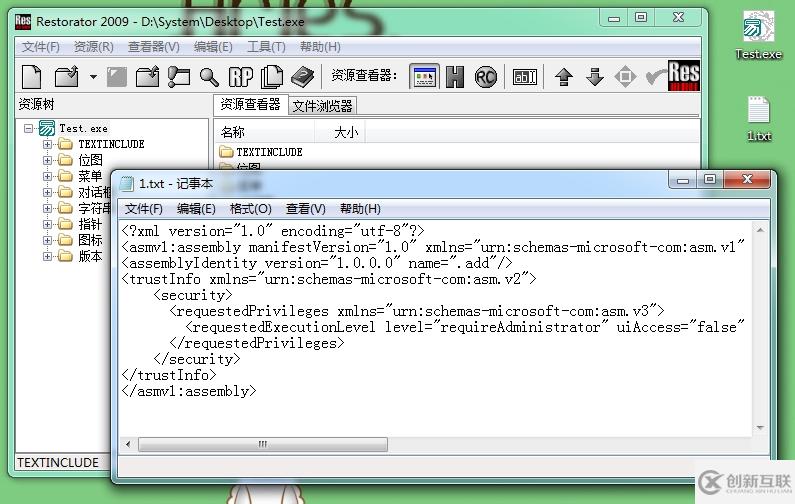Open the 文件(F) menu in Restorator
This screenshot has width=795, height=504.
click(x=41, y=47)
